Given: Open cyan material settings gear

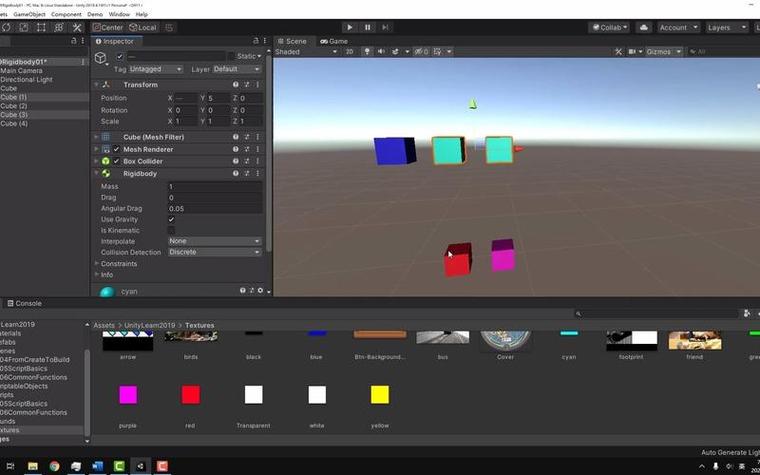Looking at the screenshot, I should pyautogui.click(x=260, y=290).
